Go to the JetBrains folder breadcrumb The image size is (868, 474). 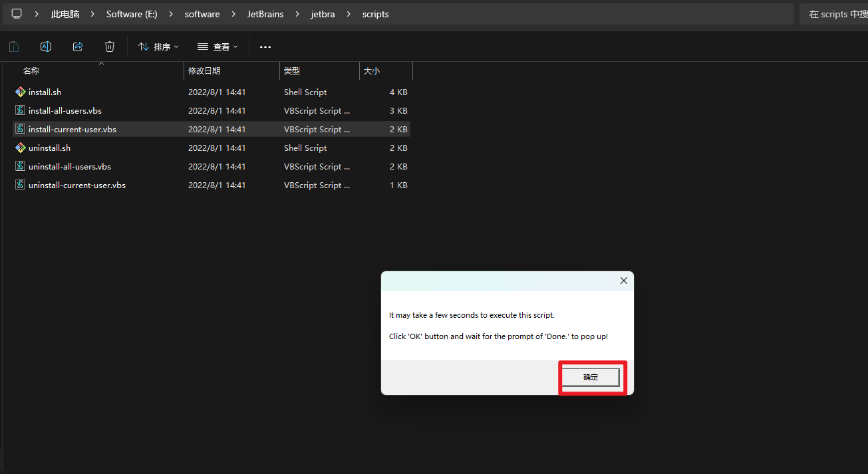point(265,14)
